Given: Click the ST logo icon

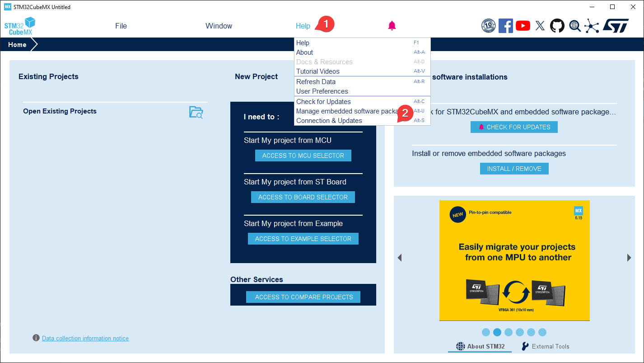Looking at the screenshot, I should (615, 26).
